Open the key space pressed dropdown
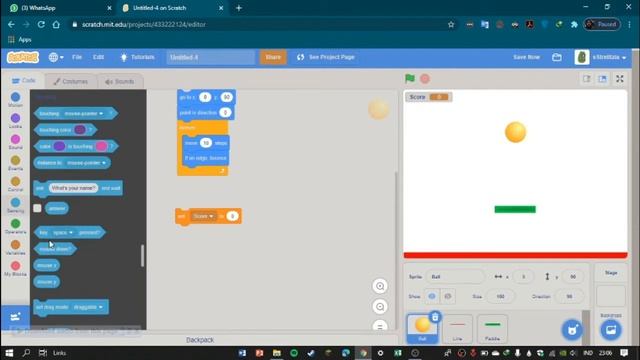 pyautogui.click(x=62, y=232)
